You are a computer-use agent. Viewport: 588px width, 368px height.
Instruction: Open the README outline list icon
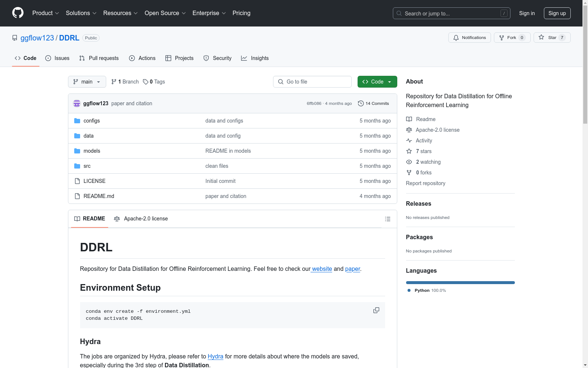[x=388, y=219]
